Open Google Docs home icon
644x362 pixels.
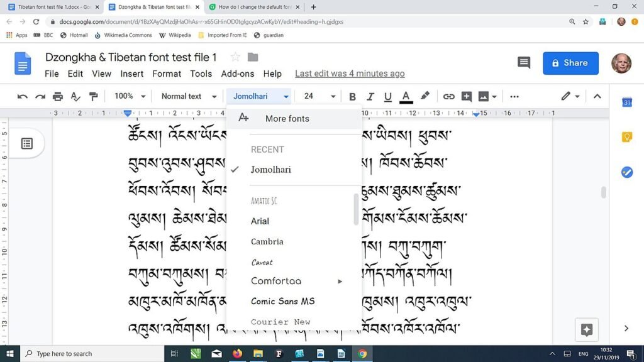coord(23,63)
